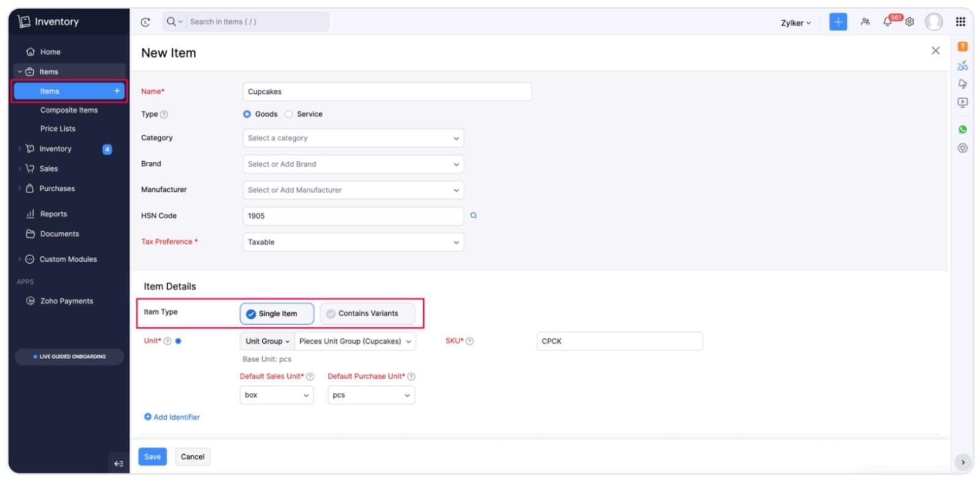Select the Service type radio button
Screen dimensions: 980x486
(x=289, y=115)
